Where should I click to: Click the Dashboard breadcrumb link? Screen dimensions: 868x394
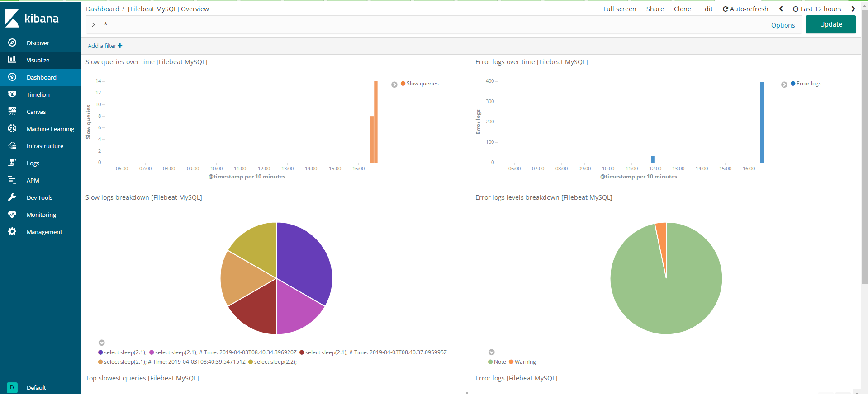pos(103,9)
